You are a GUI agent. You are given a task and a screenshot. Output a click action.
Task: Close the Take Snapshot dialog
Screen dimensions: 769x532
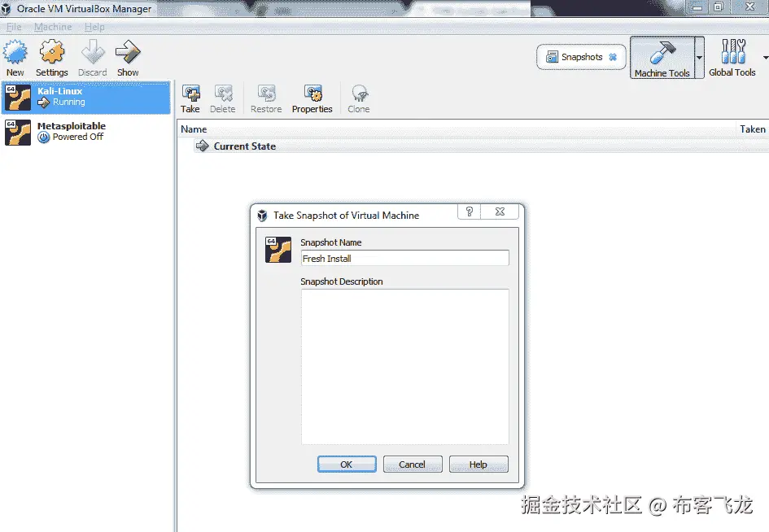500,211
